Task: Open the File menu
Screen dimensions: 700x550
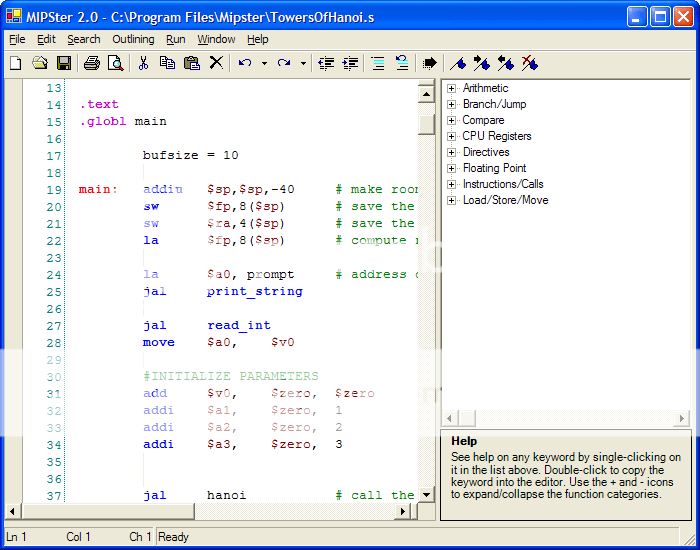Action: point(17,39)
